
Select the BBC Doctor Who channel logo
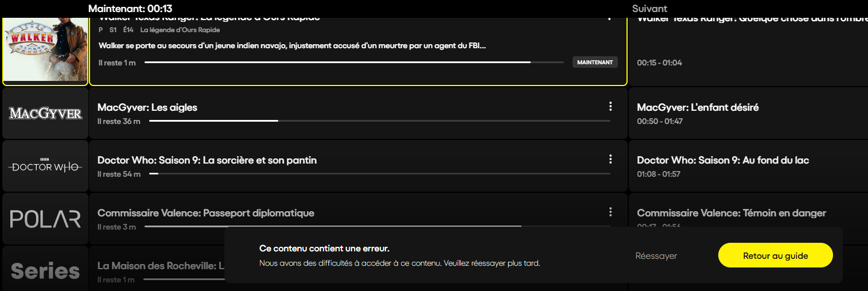pos(45,166)
